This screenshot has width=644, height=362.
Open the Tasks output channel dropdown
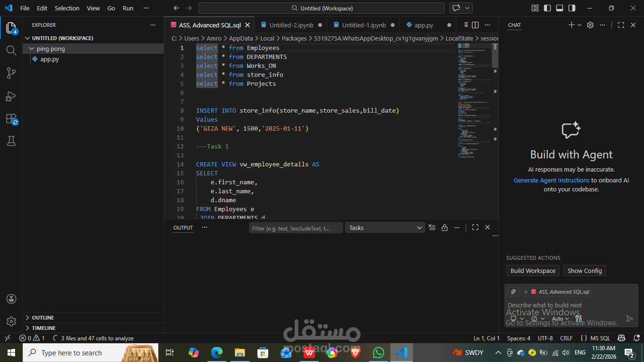(x=385, y=228)
